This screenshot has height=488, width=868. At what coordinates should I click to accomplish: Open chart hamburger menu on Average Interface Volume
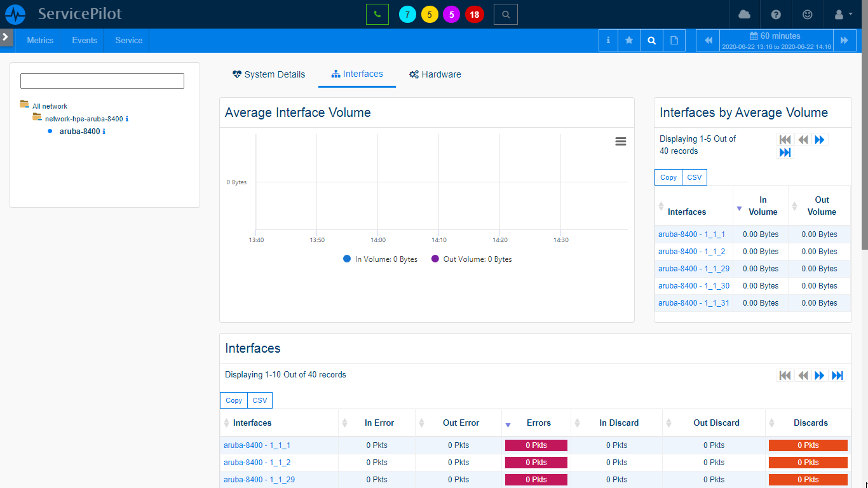621,142
